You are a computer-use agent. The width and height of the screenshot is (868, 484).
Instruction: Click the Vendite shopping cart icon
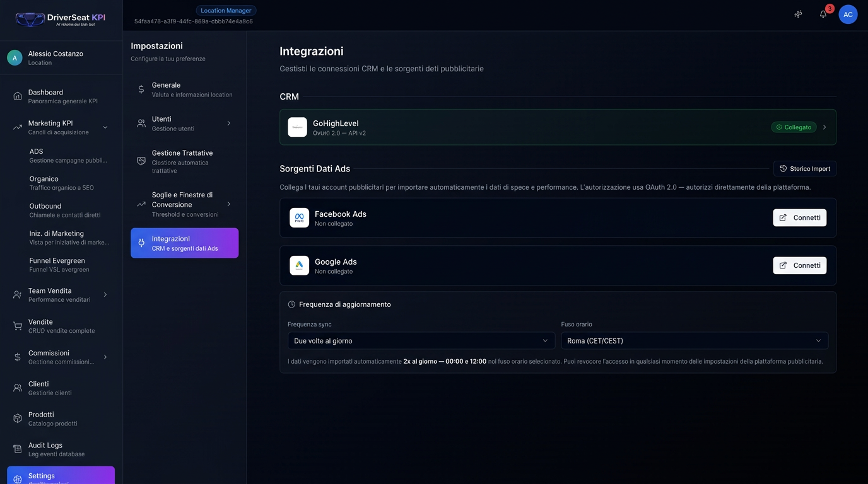coord(18,326)
